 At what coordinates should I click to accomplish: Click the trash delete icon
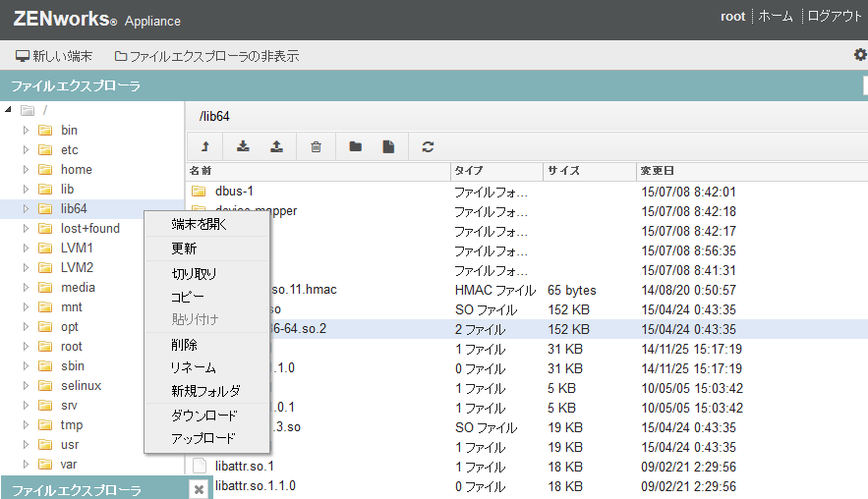pos(316,146)
